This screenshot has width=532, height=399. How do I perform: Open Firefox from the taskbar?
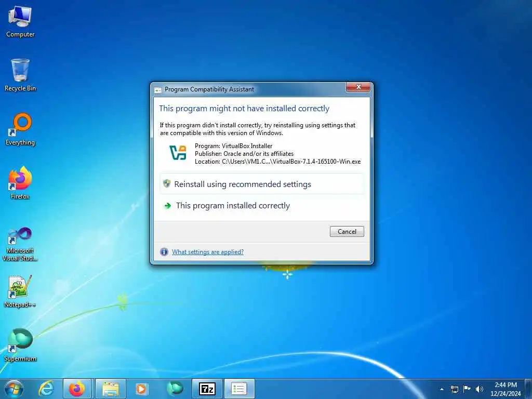[x=77, y=389]
